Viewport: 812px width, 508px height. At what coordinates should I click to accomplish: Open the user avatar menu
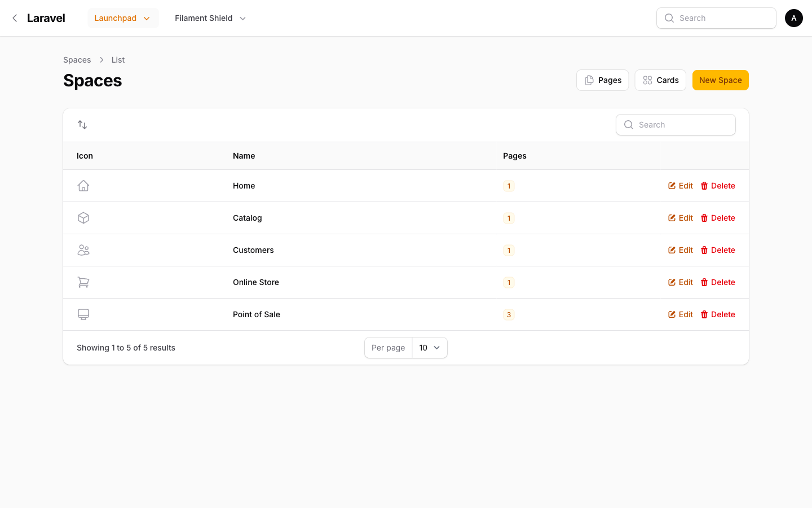(794, 18)
